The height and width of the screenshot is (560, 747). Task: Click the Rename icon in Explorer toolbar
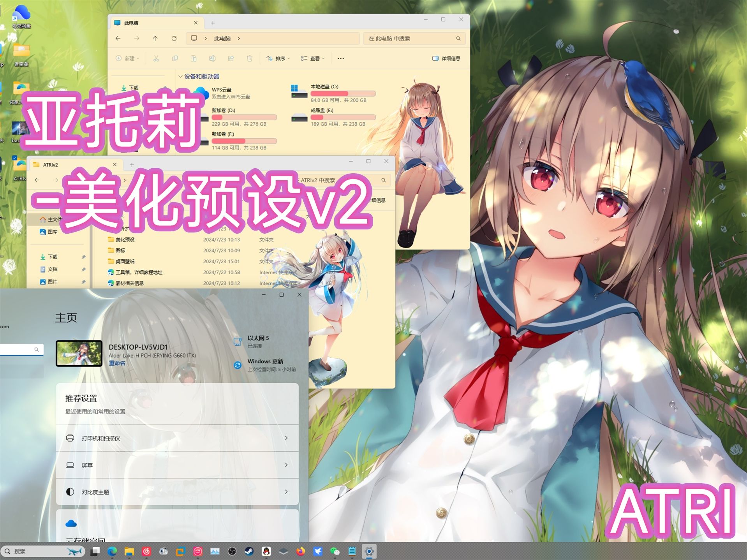point(213,58)
